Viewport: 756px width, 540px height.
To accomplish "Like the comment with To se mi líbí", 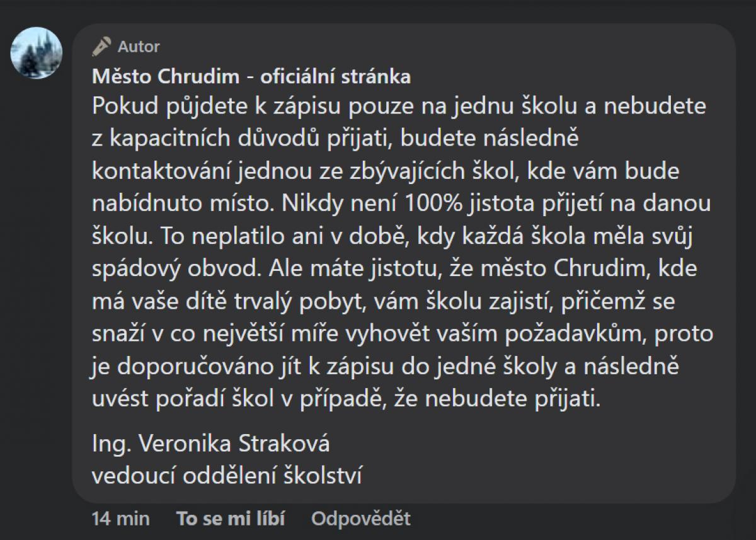I will [x=230, y=519].
